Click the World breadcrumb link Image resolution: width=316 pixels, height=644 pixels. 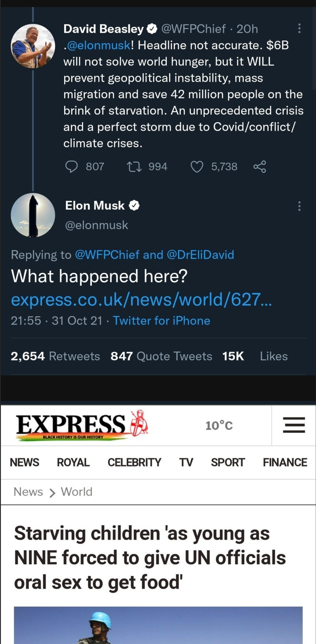tap(76, 491)
